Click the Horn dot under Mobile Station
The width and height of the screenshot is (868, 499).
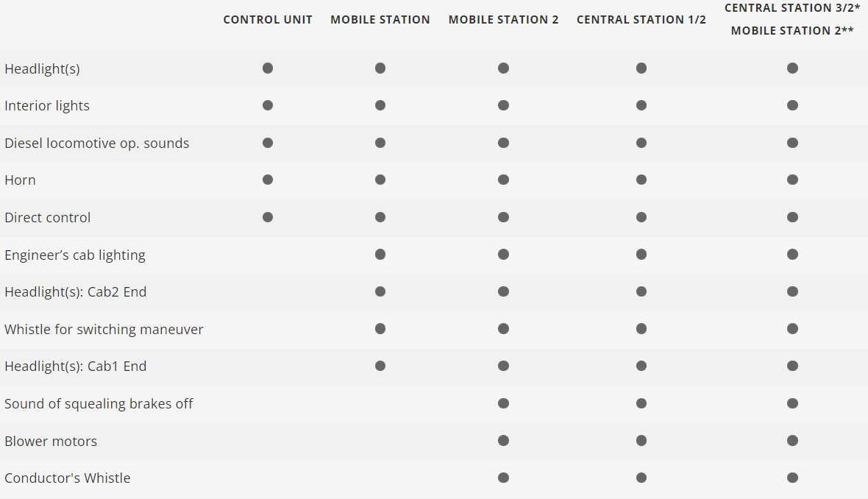click(x=380, y=180)
